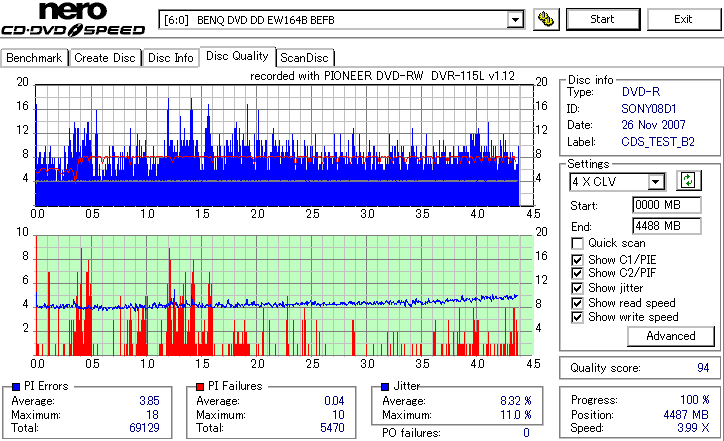Click the Start position field 0000 MB
Viewport: 724px width, 441px height.
666,205
